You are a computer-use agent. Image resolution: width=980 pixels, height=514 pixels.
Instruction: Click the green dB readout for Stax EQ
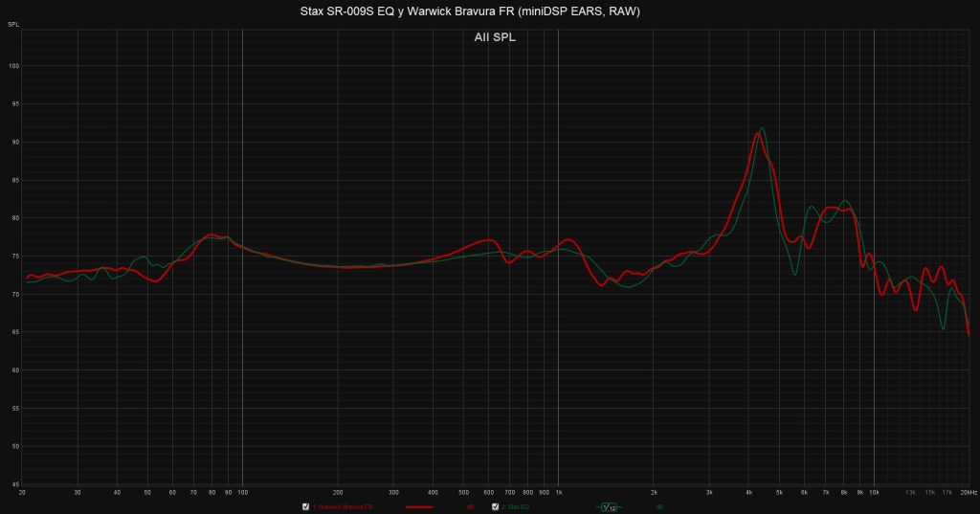659,506
